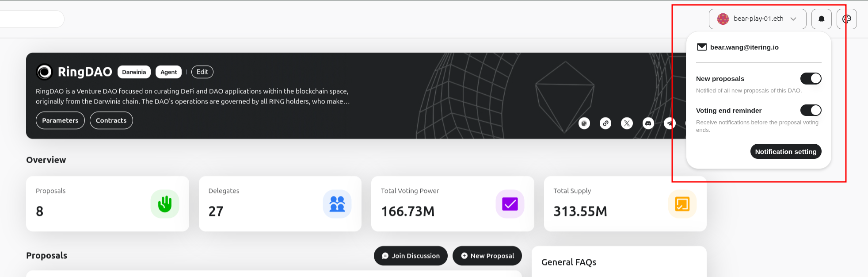The width and height of the screenshot is (868, 277).
Task: Open the Parameters section
Action: coord(60,120)
